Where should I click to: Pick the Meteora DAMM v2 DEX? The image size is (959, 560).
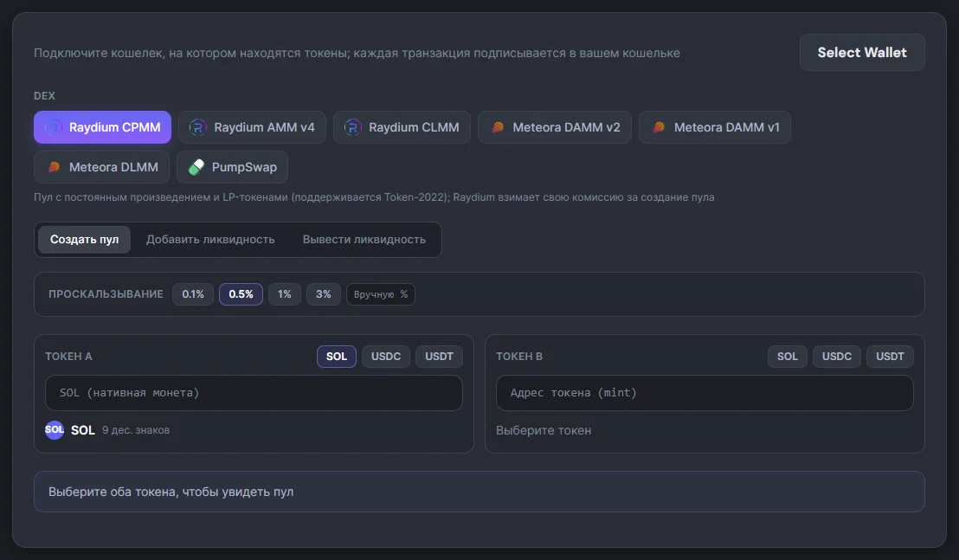555,127
